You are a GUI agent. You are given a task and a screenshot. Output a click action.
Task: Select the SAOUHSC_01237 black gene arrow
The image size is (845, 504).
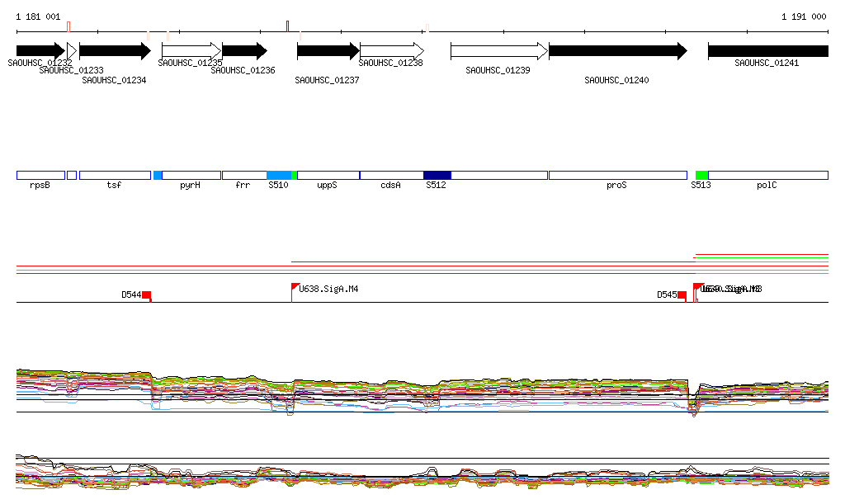(328, 51)
